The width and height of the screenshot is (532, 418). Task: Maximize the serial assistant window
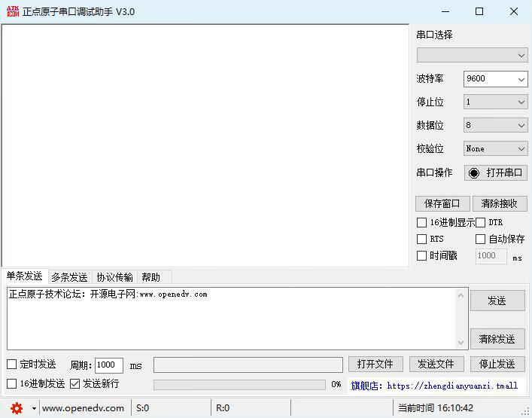479,11
